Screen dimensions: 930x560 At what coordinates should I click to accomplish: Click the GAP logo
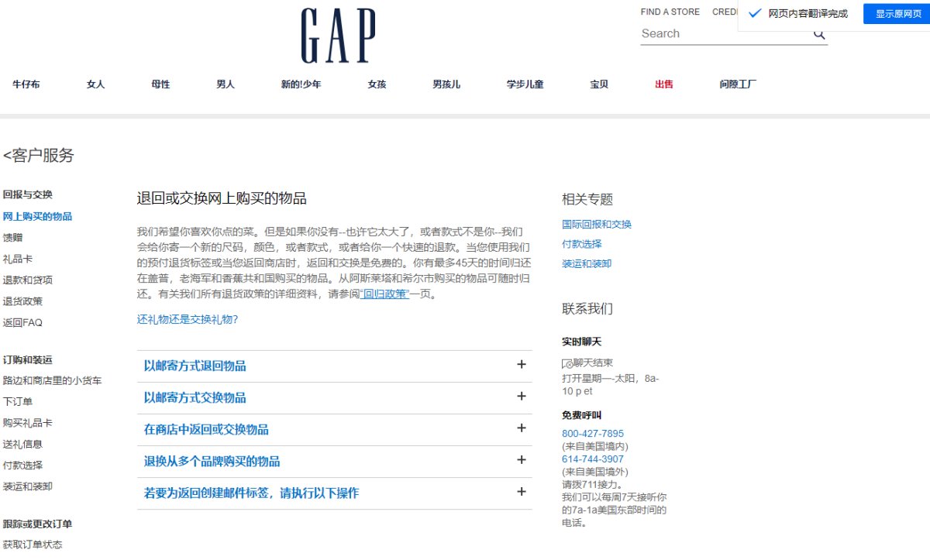[x=339, y=36]
